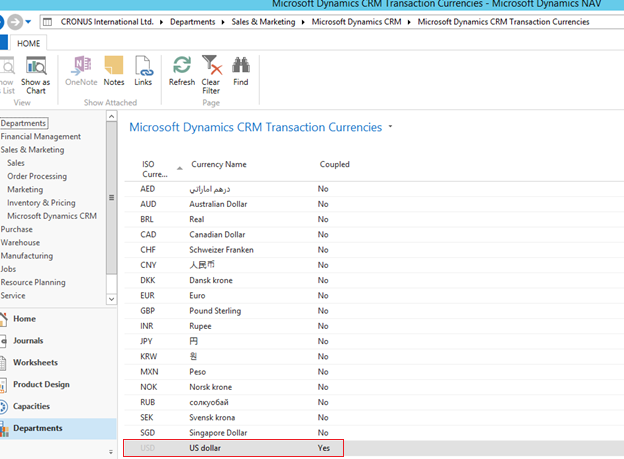Open Order Processing in tree
Screen dimensions: 624x459
click(x=37, y=176)
